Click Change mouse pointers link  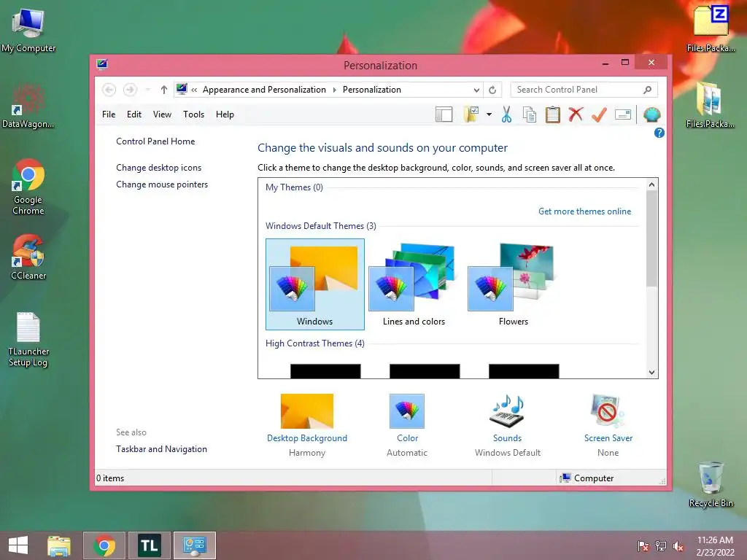(x=162, y=184)
